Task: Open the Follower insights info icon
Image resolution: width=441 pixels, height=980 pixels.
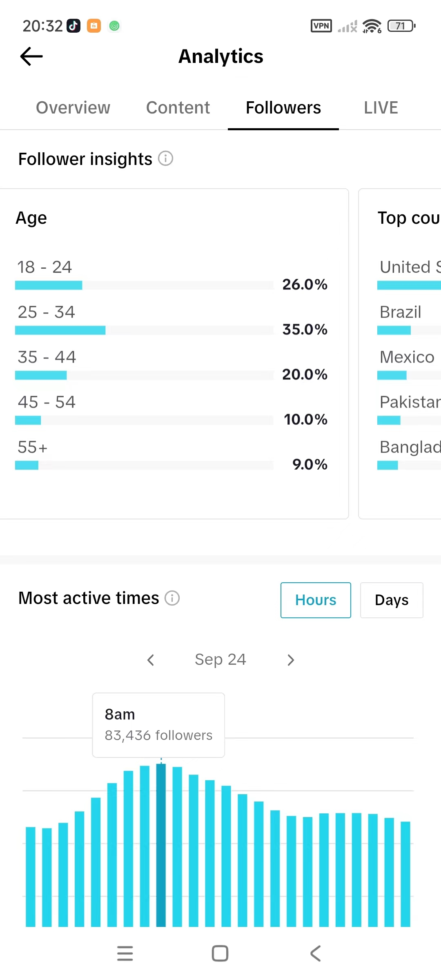Action: click(x=165, y=158)
